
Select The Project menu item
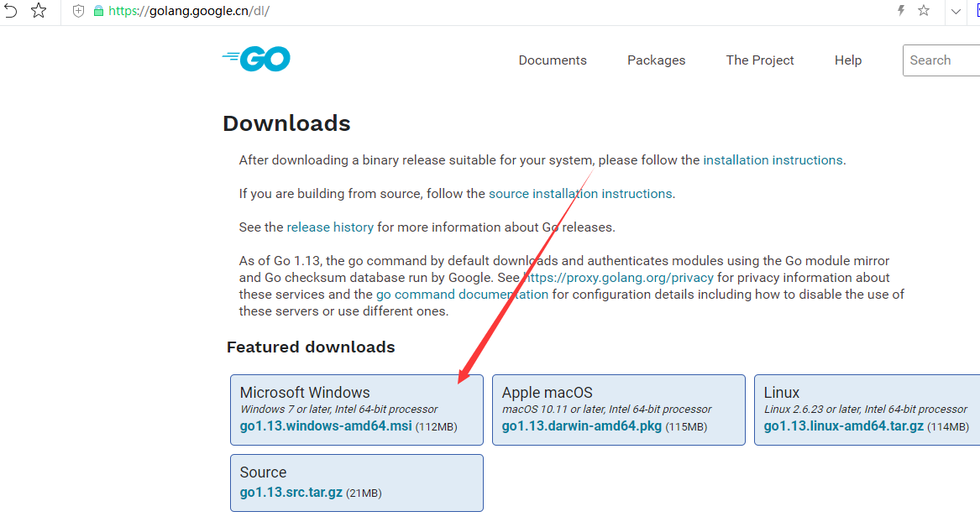click(x=759, y=60)
